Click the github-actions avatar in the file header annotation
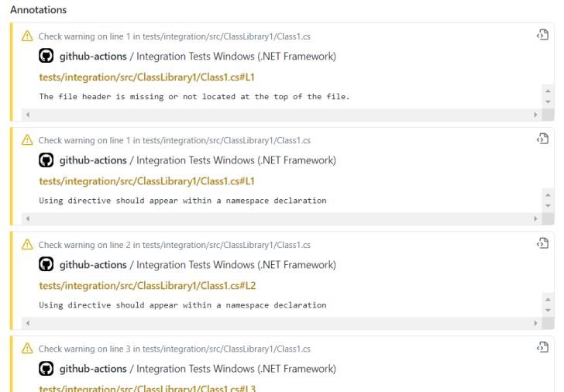Viewport: 564px width, 392px height. 46,56
